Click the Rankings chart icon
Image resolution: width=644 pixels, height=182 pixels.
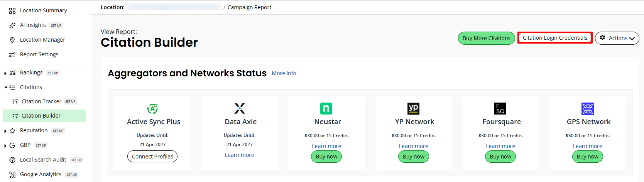[x=12, y=73]
